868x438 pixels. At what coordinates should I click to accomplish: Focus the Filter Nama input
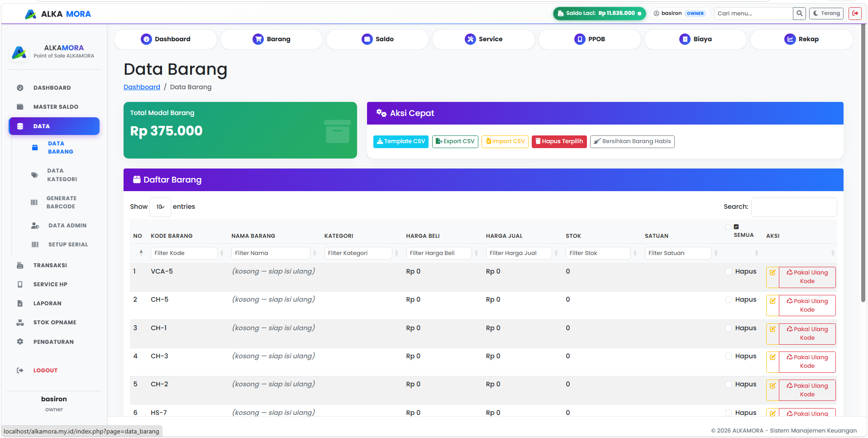pyautogui.click(x=271, y=253)
